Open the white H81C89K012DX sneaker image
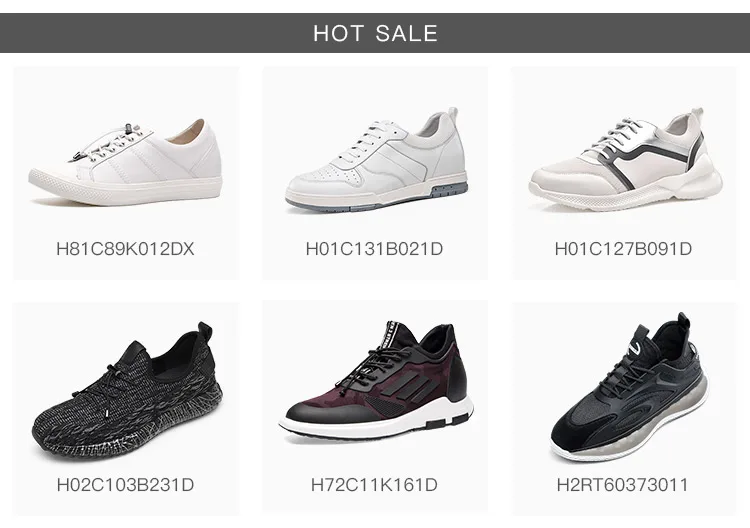The height and width of the screenshot is (528, 750). (125, 164)
